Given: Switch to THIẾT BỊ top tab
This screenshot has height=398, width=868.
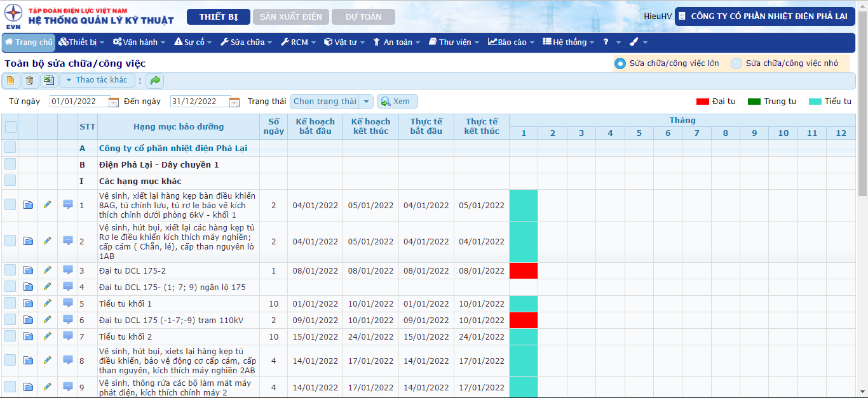Looking at the screenshot, I should click(x=218, y=17).
